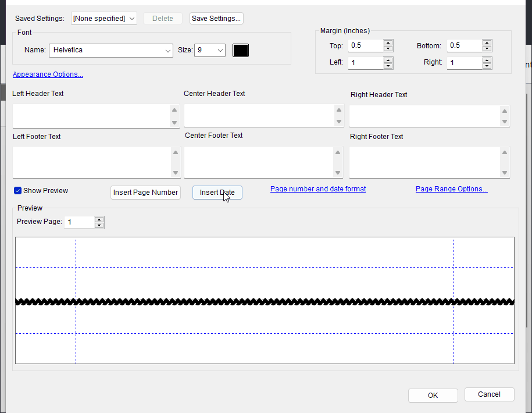The height and width of the screenshot is (413, 532).
Task: Increase the Bottom margin value
Action: coord(487,42)
